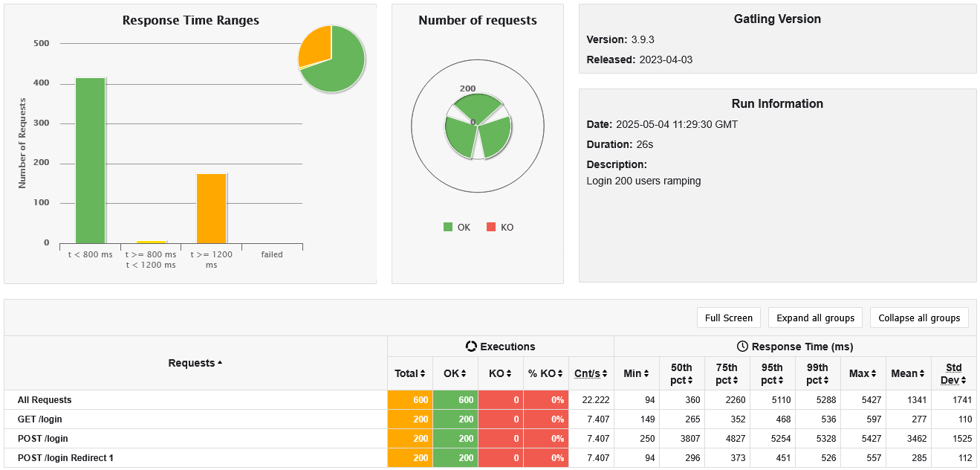The width and height of the screenshot is (980, 470).
Task: Click the response time pie chart thumbnail
Action: click(331, 59)
